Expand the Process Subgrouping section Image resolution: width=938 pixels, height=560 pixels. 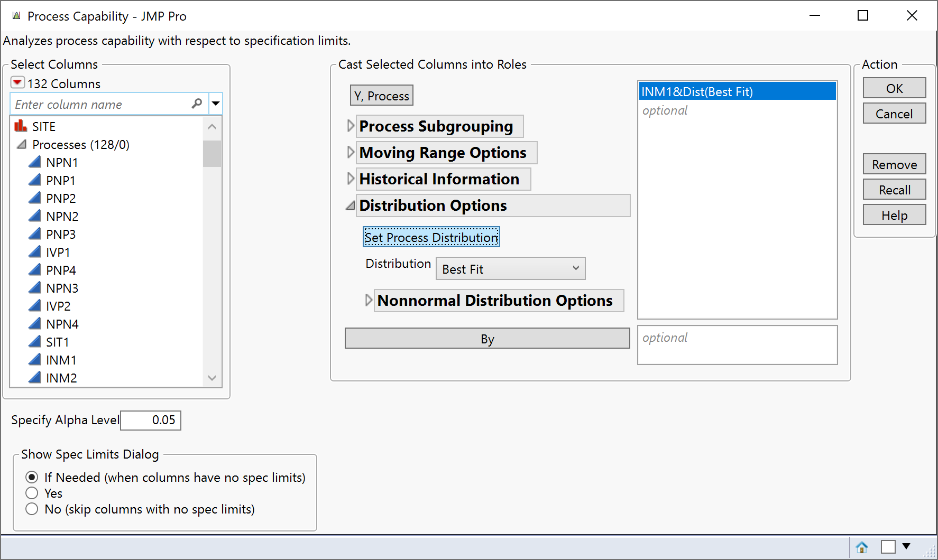pyautogui.click(x=351, y=126)
